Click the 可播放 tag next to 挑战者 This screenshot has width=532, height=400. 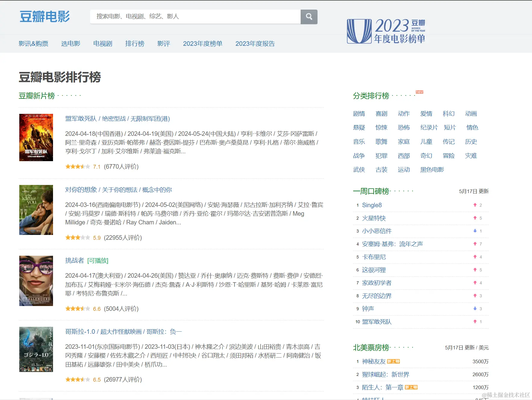98,261
